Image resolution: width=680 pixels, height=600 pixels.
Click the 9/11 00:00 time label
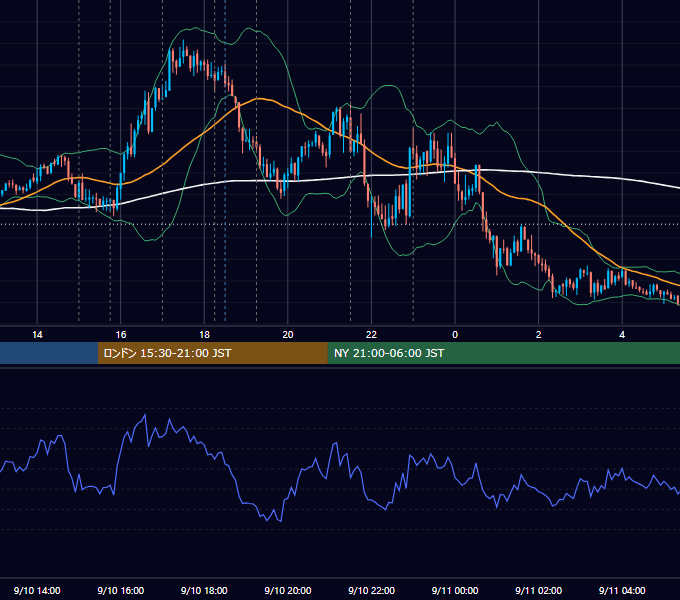(455, 590)
